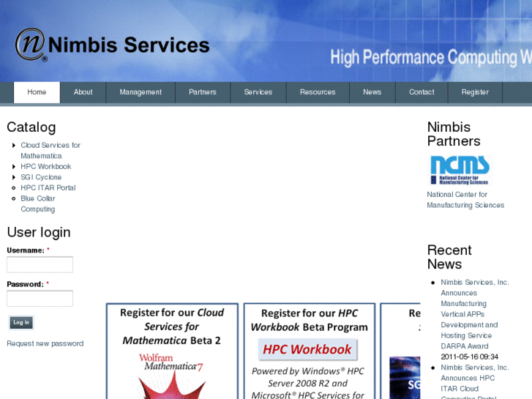
Task: Click the 2011-05-16 09:34 news timestamp
Action: point(470,357)
